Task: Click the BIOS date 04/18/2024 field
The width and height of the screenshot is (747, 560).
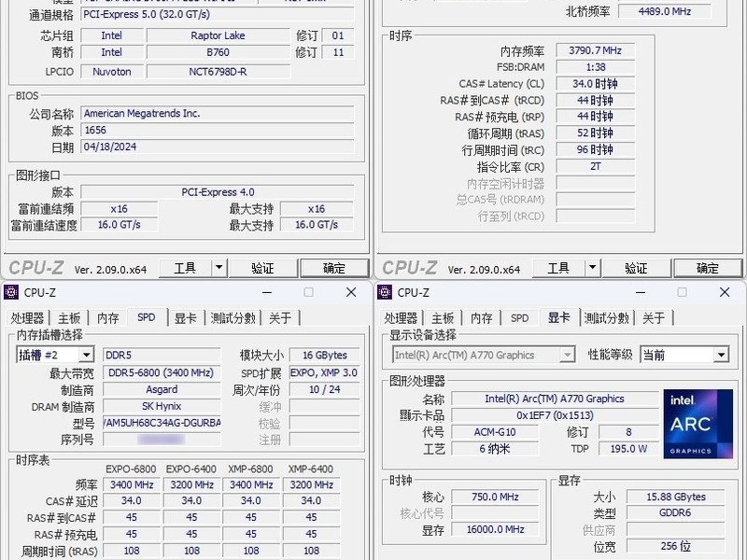Action: coord(218,147)
